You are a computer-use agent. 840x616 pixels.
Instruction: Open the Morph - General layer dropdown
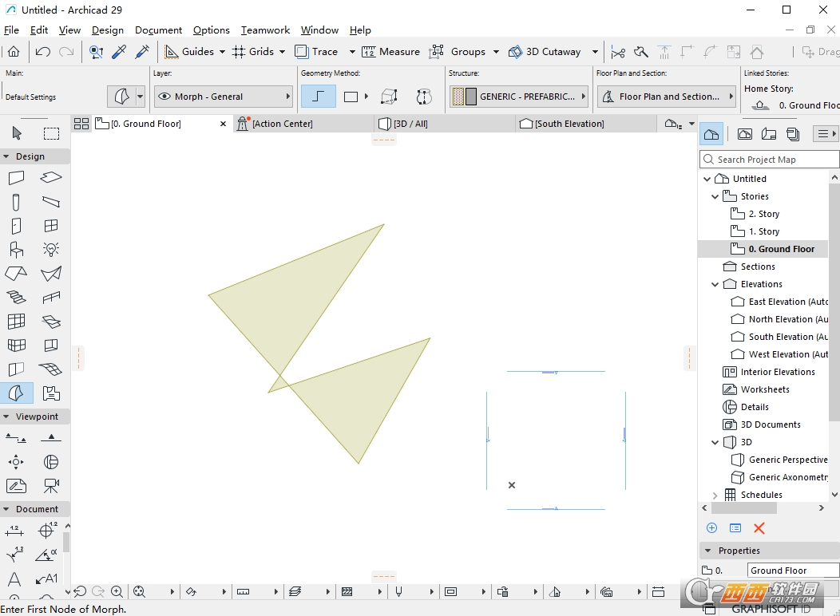[x=224, y=97]
